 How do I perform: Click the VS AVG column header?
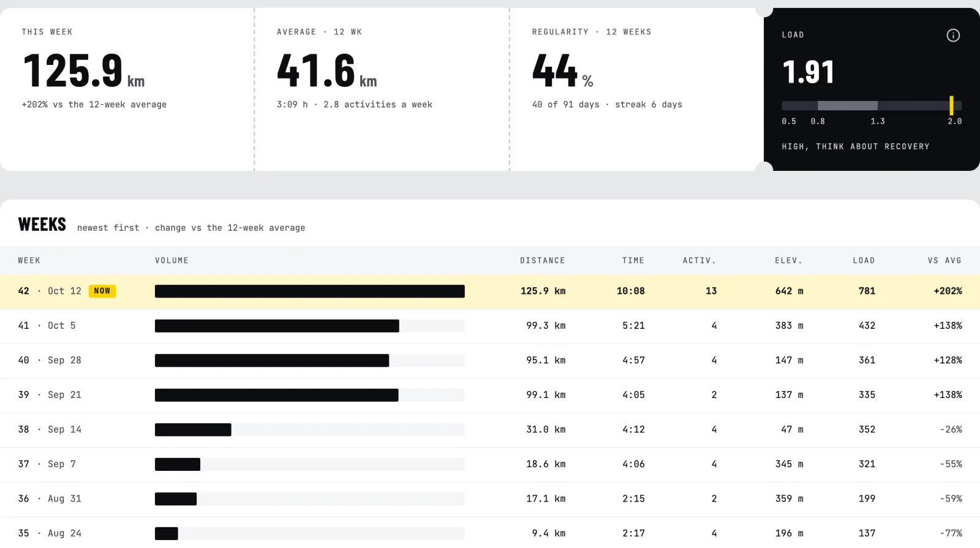pyautogui.click(x=944, y=260)
